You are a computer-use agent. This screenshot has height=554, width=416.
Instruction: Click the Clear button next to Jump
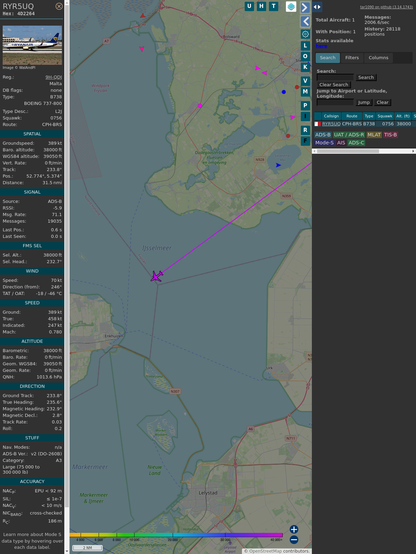point(382,102)
